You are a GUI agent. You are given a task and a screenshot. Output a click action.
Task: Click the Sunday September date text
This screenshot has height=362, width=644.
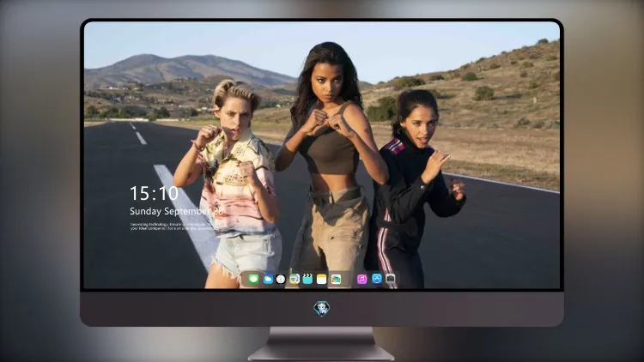[x=176, y=211]
